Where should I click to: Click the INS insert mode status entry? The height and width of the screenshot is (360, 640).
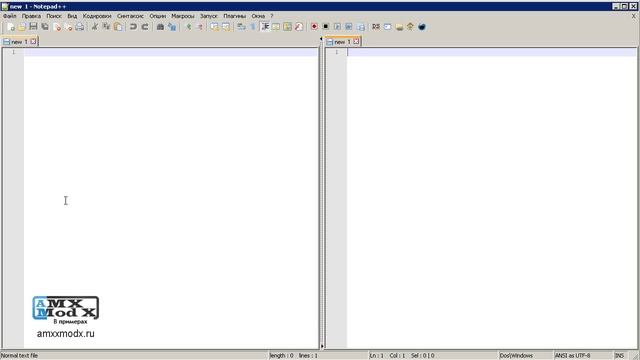click(x=619, y=356)
